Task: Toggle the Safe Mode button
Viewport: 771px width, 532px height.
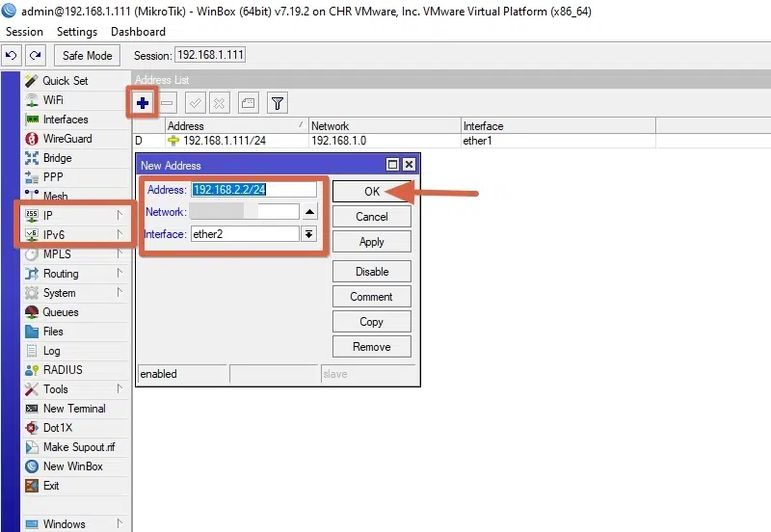Action: tap(87, 56)
